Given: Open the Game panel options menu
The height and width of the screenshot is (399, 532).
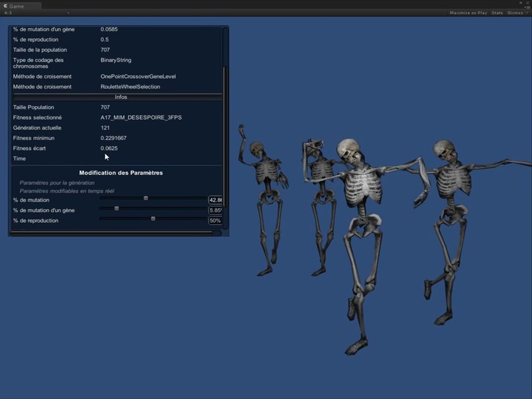Looking at the screenshot, I should (526, 7).
